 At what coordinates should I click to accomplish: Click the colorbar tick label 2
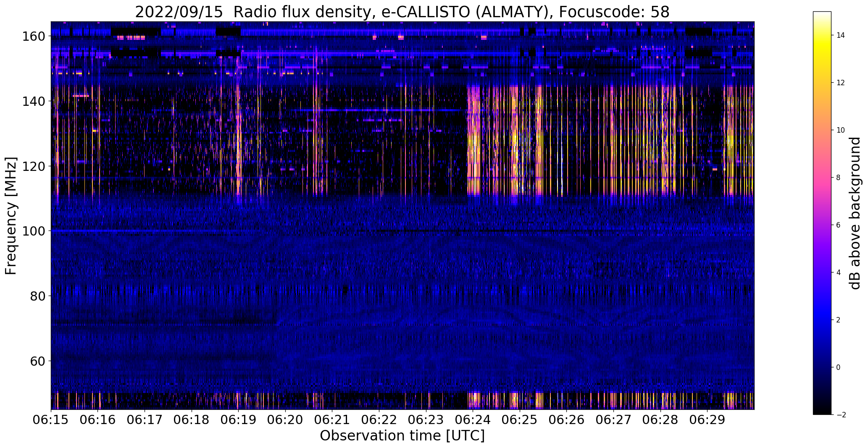[839, 320]
